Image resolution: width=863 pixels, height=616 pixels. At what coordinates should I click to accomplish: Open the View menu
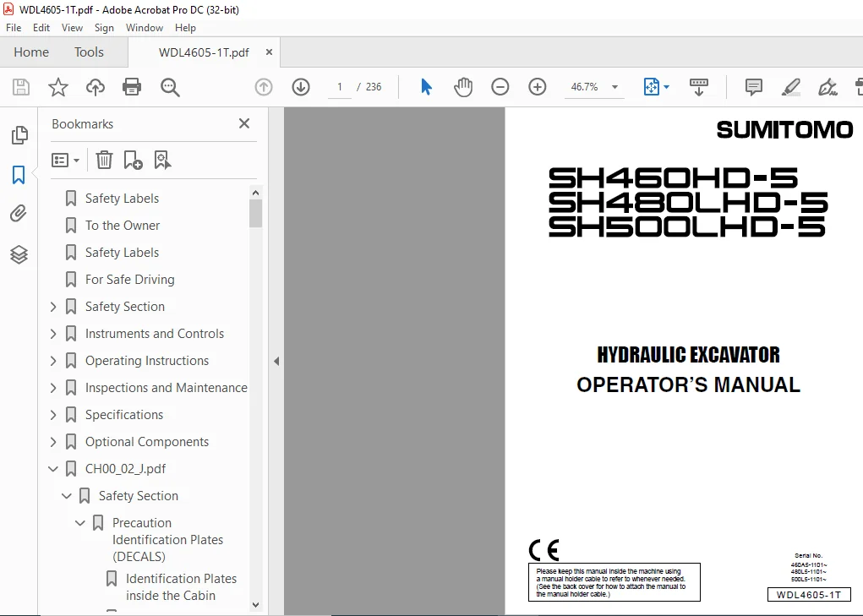pyautogui.click(x=72, y=28)
